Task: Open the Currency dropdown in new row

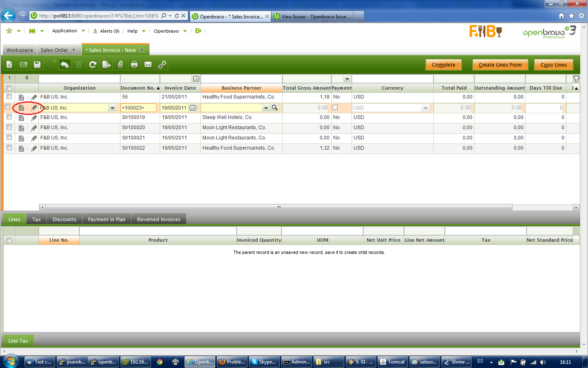Action: [x=426, y=108]
